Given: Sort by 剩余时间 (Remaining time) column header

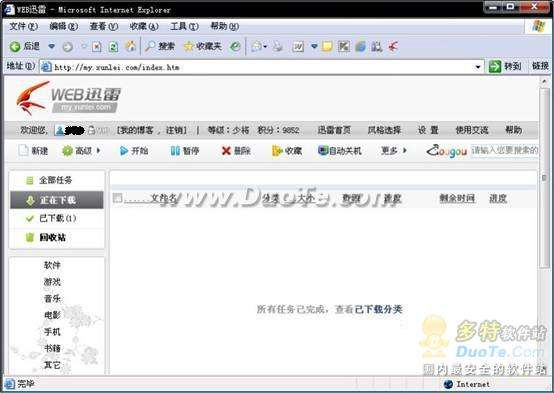Looking at the screenshot, I should pyautogui.click(x=457, y=198).
